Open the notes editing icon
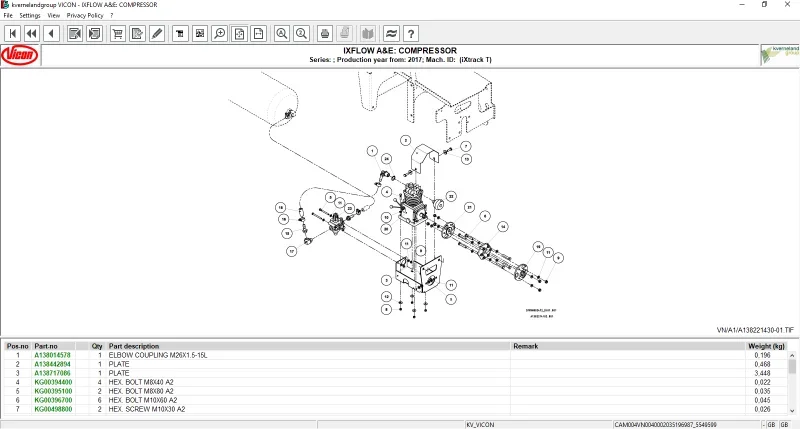 tap(137, 34)
